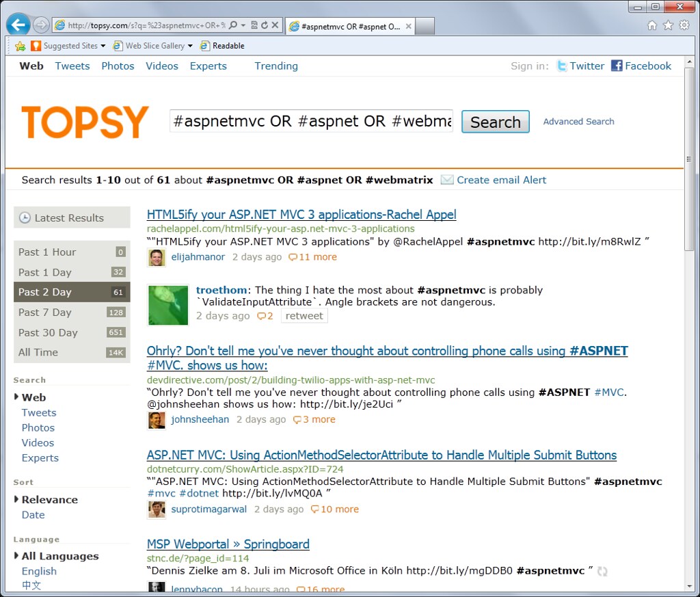Open the Trending page
This screenshot has height=597, width=700.
click(276, 66)
